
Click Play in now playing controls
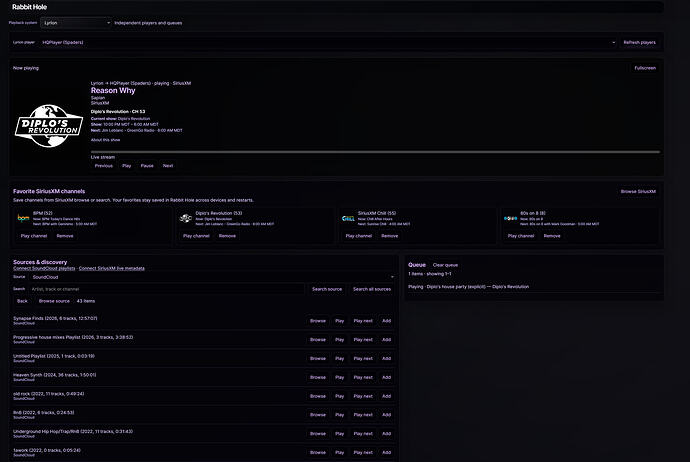(x=127, y=166)
